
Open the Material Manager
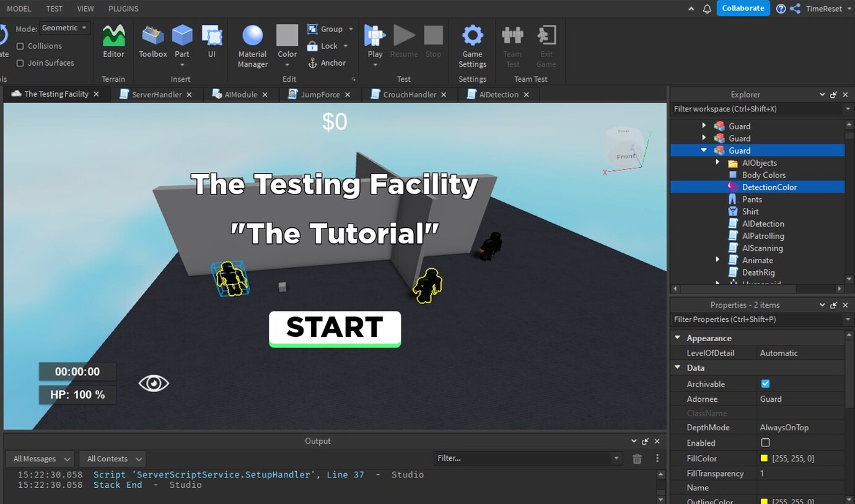click(x=252, y=37)
